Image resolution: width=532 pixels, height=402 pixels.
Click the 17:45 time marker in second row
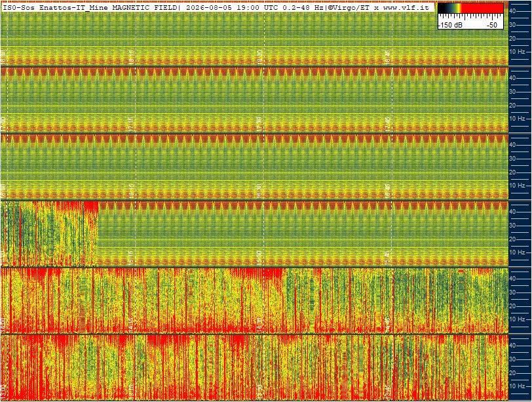coord(387,123)
